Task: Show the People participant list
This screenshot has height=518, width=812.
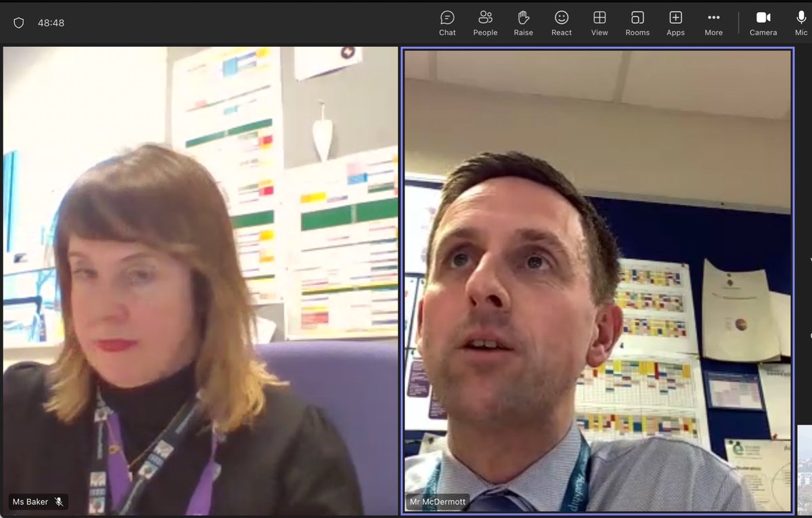Action: click(x=485, y=23)
